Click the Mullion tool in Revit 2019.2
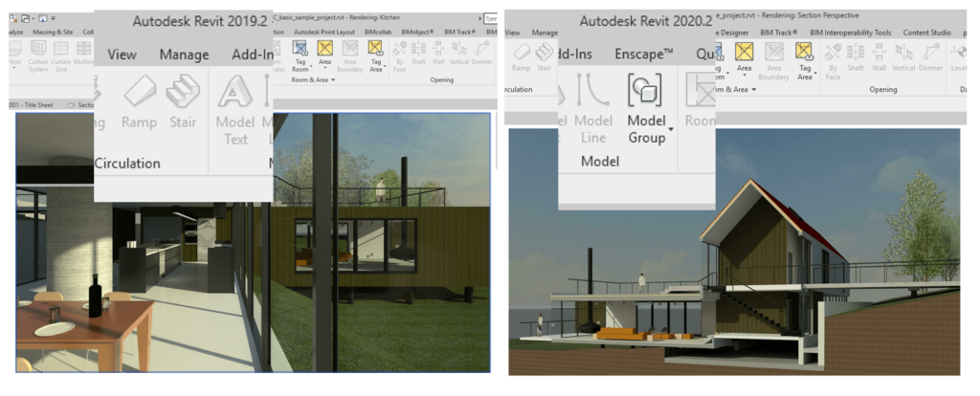Viewport: 980px width, 396px height. click(x=83, y=54)
